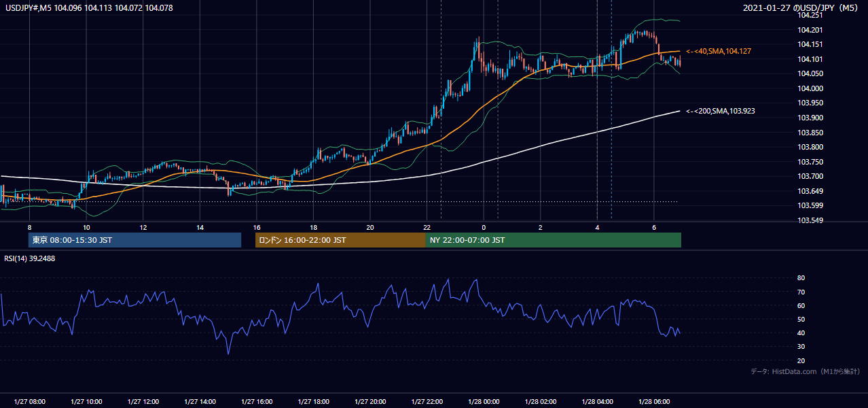Click the RSI scale value 60
The image size is (868, 408).
[x=801, y=305]
